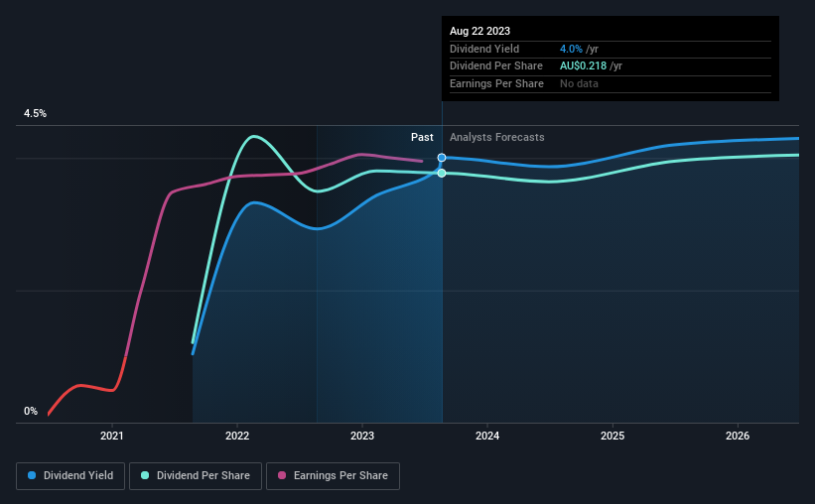Click the blue Dividend Yield legend dot

coord(32,475)
